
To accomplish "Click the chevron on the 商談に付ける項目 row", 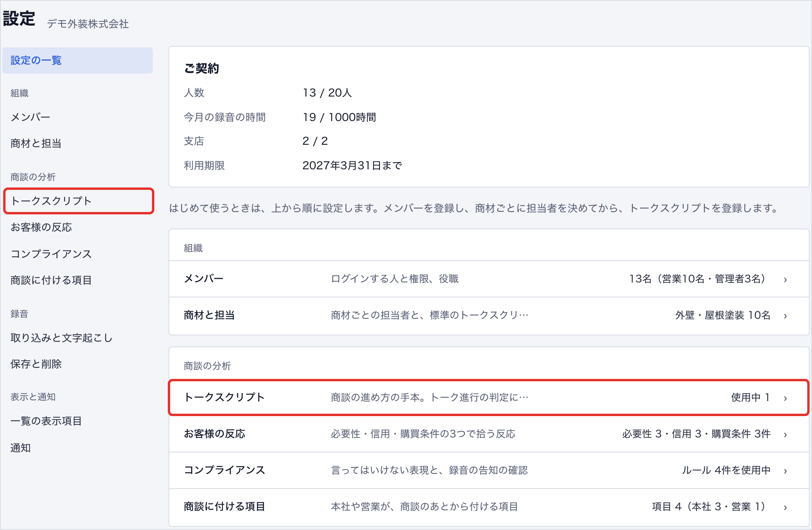I will (x=785, y=507).
